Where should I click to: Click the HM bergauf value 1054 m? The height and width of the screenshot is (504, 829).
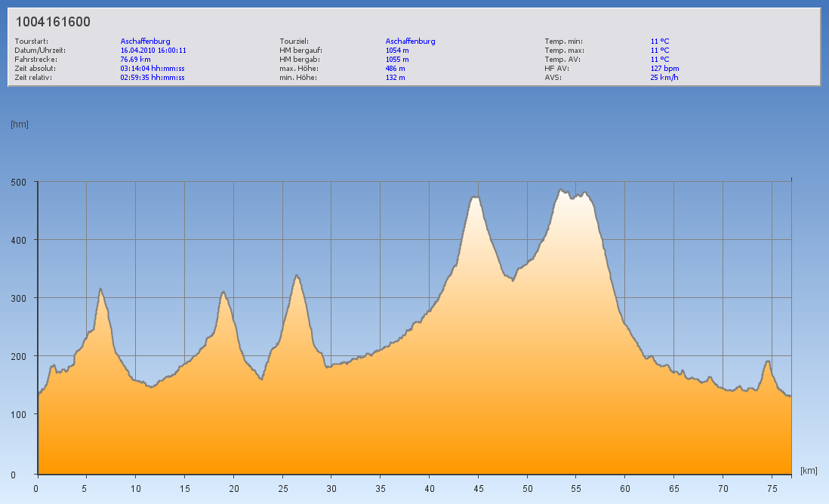[x=397, y=51]
